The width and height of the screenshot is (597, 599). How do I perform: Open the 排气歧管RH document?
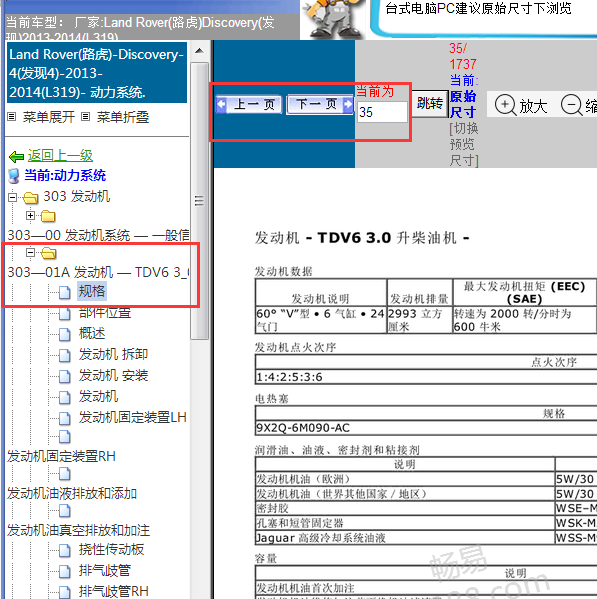pyautogui.click(x=113, y=591)
